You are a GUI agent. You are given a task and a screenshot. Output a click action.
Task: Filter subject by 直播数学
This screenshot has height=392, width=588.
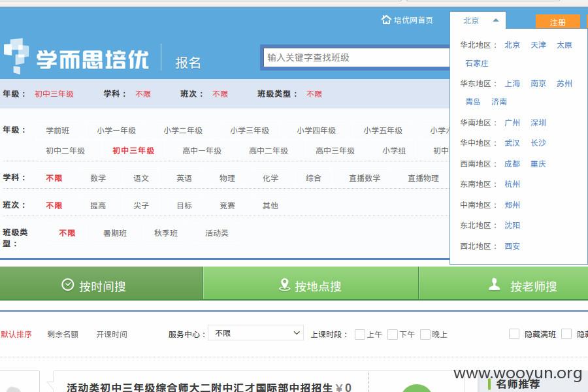(365, 178)
